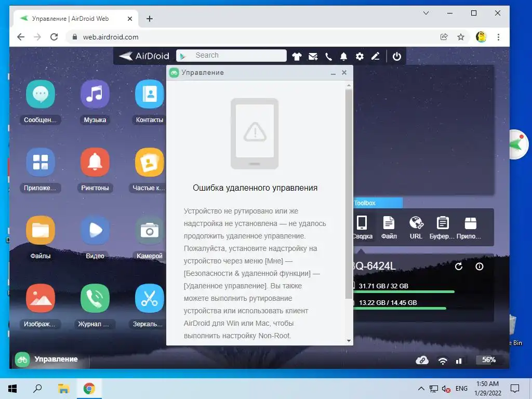
Task: Select the Приложение toolbox item
Action: pos(470,228)
